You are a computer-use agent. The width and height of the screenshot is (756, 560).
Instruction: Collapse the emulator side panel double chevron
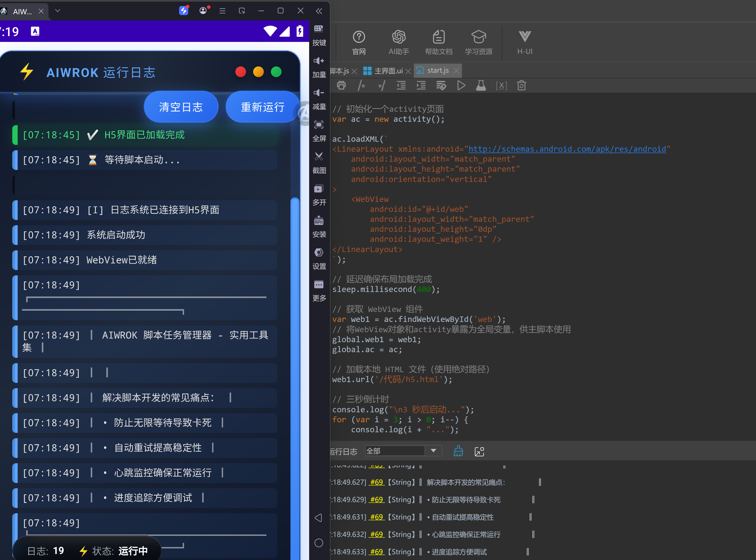tap(319, 11)
